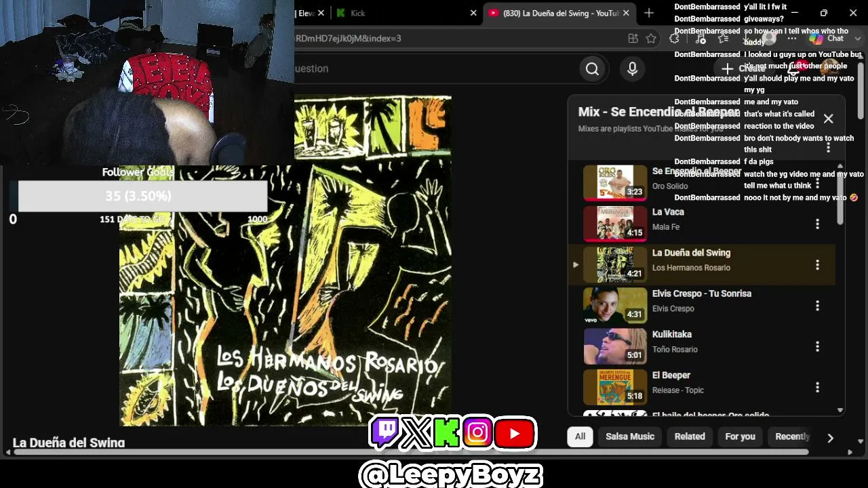This screenshot has width=868, height=488.
Task: Open the browser favorites list icon
Action: 724,39
